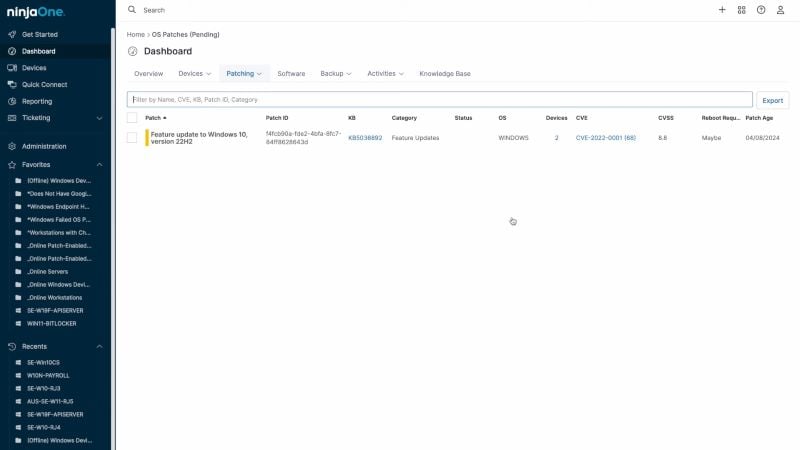This screenshot has width=800, height=450.
Task: Open Administration in sidebar
Action: point(44,146)
